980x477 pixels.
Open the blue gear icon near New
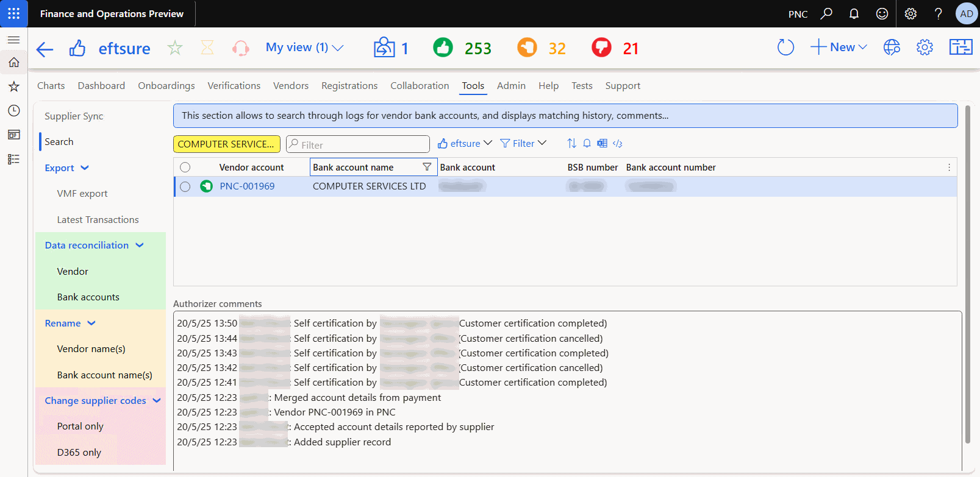925,47
